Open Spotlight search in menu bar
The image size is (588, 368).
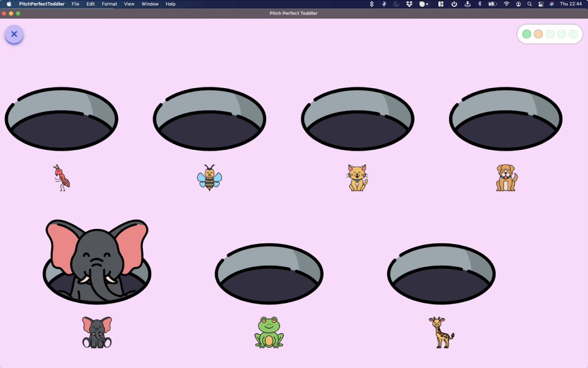(529, 4)
